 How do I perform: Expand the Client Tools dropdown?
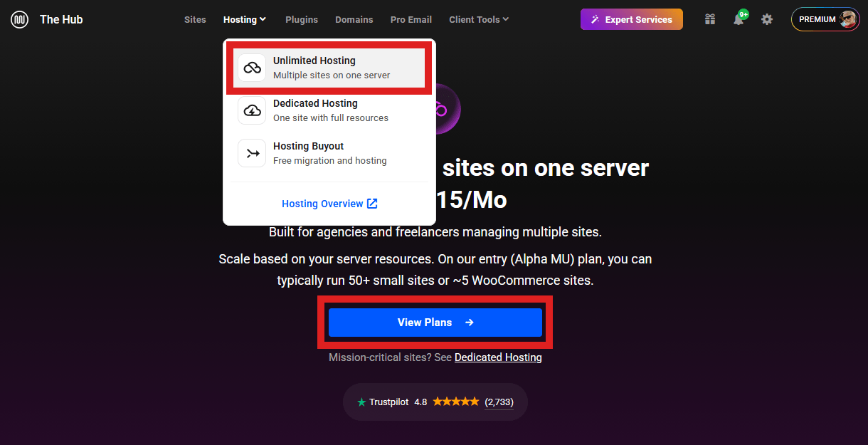[479, 19]
